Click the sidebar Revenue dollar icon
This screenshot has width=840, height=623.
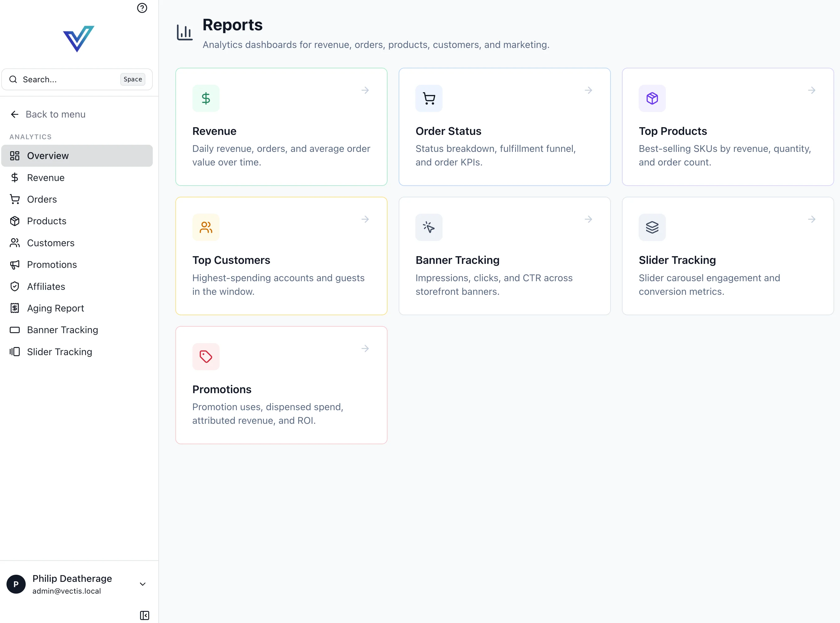15,178
